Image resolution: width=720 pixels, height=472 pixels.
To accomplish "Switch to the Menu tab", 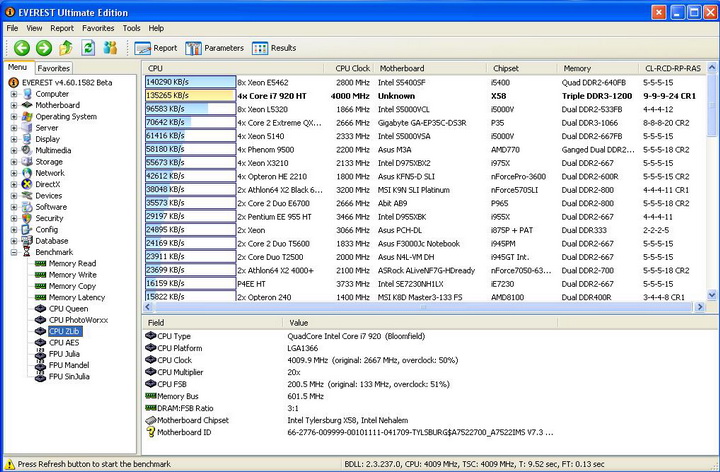I will pos(17,67).
